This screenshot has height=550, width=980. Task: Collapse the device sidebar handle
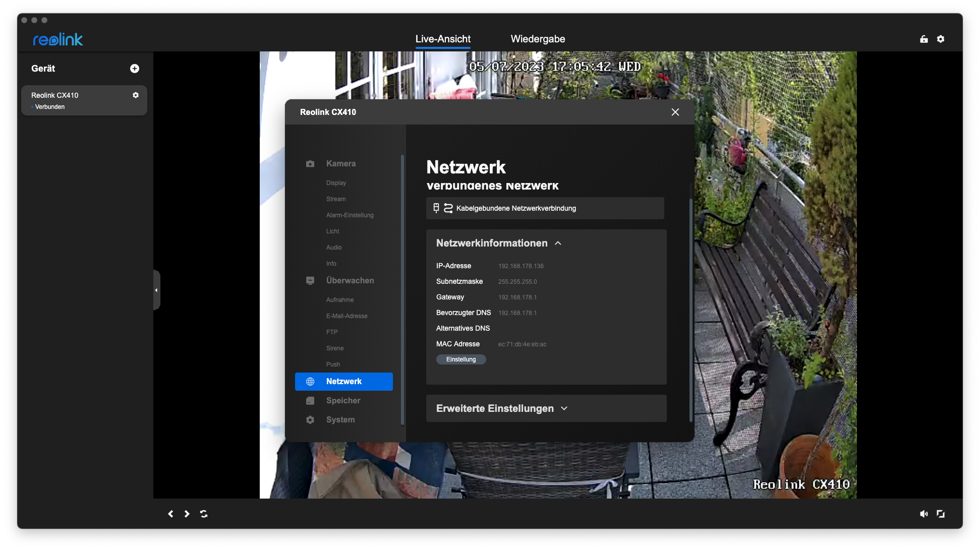click(x=156, y=290)
